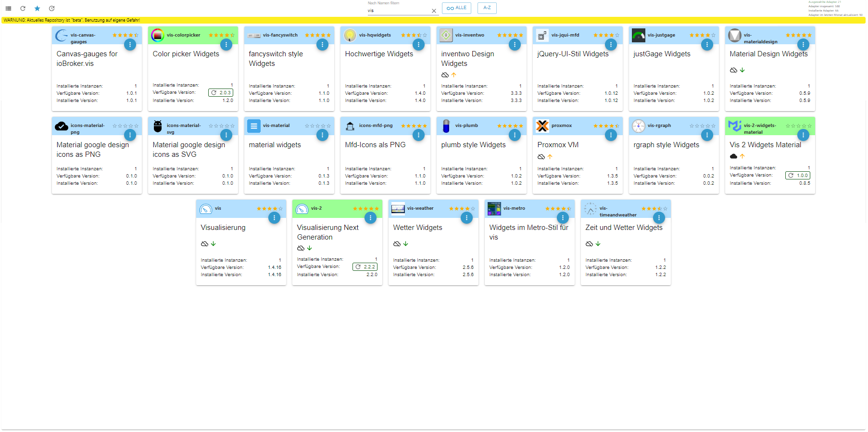868x432 pixels.
Task: Click the A-Z sort button
Action: [487, 8]
